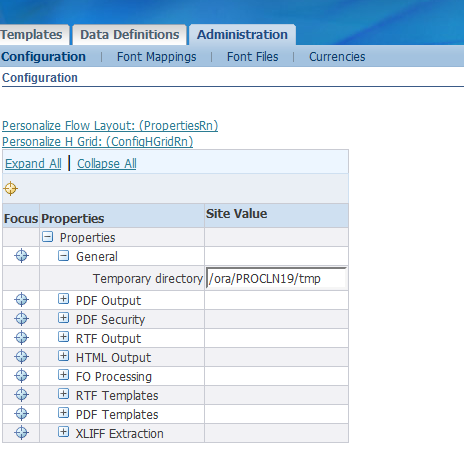Click the orange focus icon above the table

[11, 189]
